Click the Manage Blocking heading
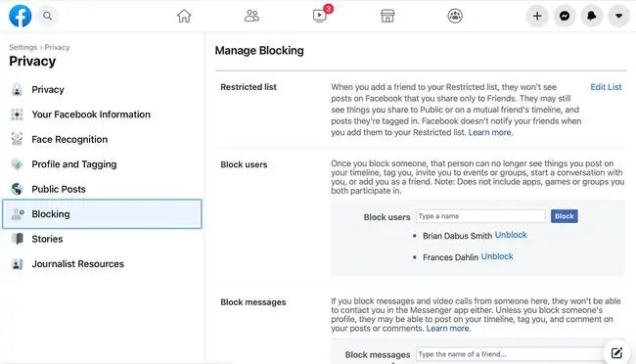The width and height of the screenshot is (636, 364). tap(259, 50)
